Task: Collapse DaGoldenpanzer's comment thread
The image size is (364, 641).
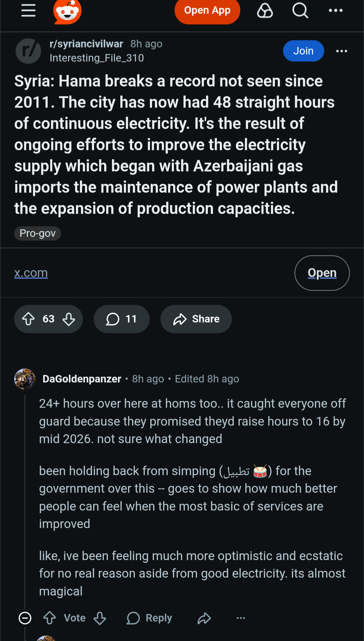Action: click(x=25, y=618)
